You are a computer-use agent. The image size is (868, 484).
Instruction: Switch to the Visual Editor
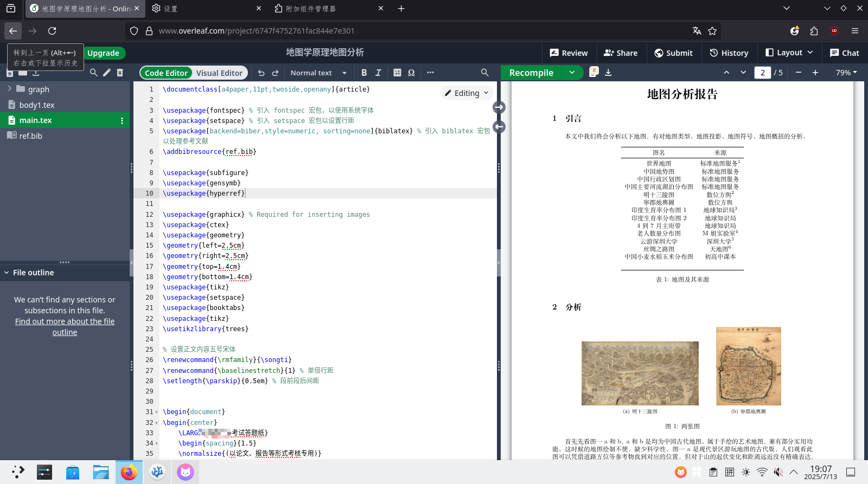coord(219,73)
